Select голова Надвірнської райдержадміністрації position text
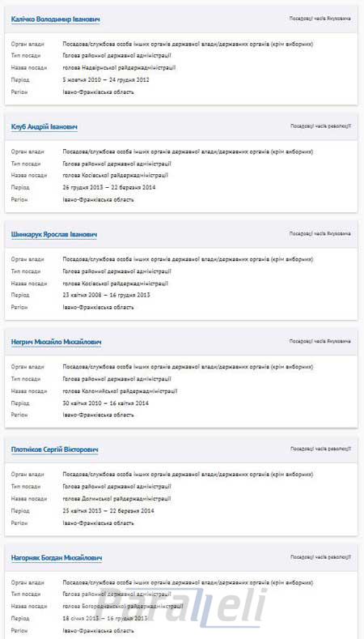 [119, 68]
